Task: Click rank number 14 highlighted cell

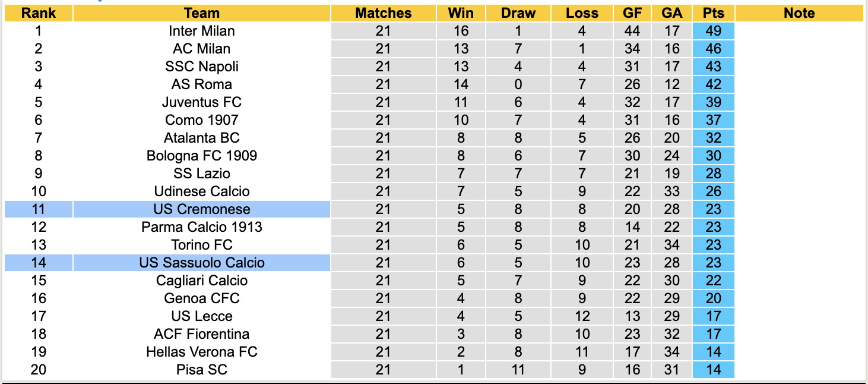Action: coord(38,263)
